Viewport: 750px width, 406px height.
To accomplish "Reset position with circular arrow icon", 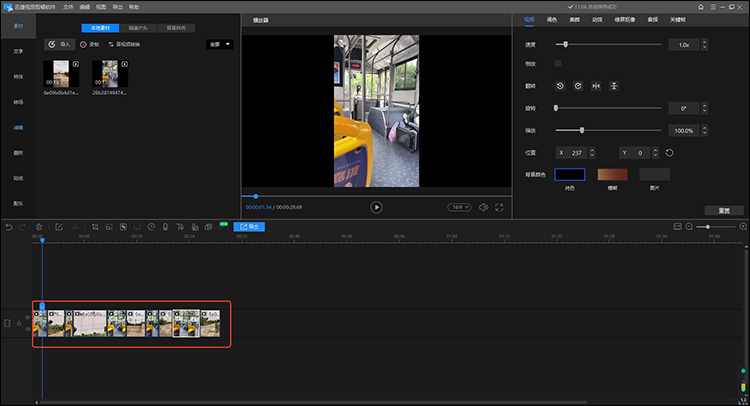I will (670, 153).
